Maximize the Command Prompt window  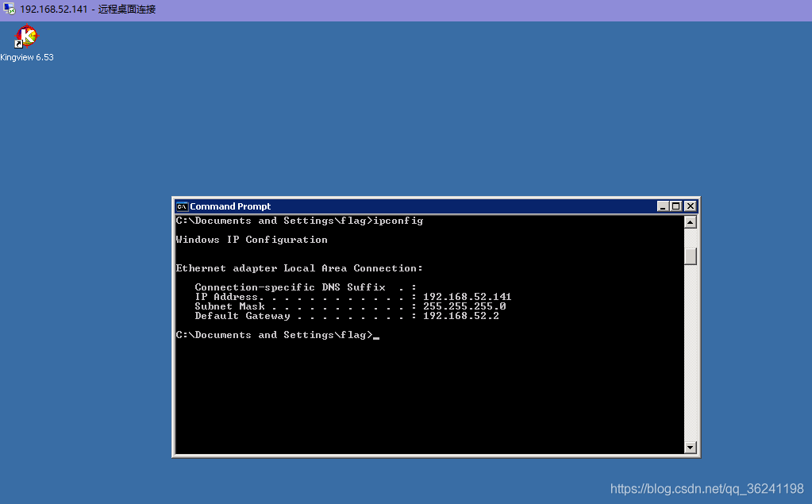click(x=675, y=206)
